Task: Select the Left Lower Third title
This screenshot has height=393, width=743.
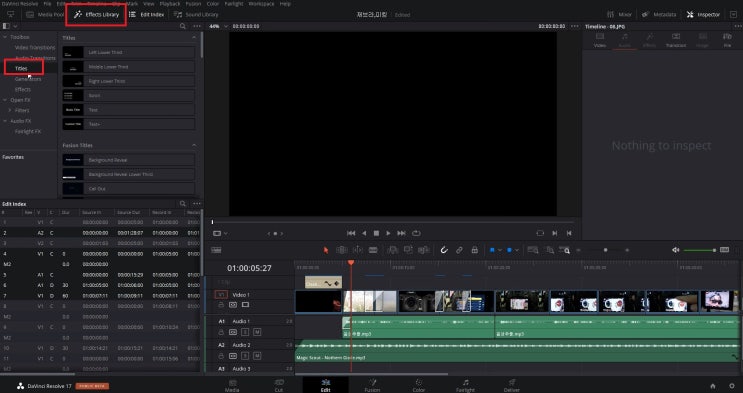Action: pos(128,52)
